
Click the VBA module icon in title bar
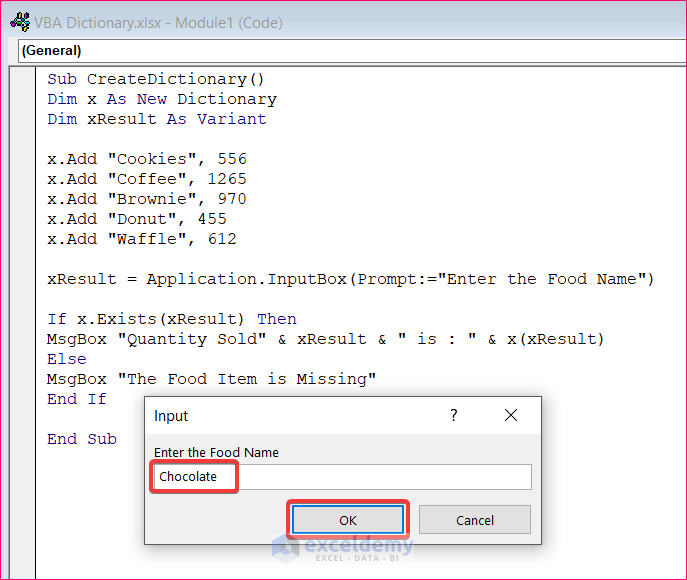(x=20, y=22)
